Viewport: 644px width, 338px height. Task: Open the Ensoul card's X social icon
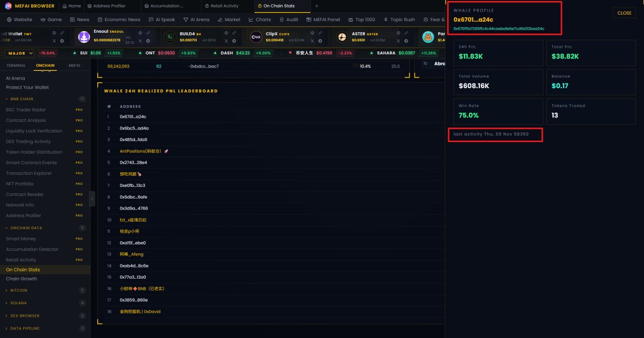point(140,41)
